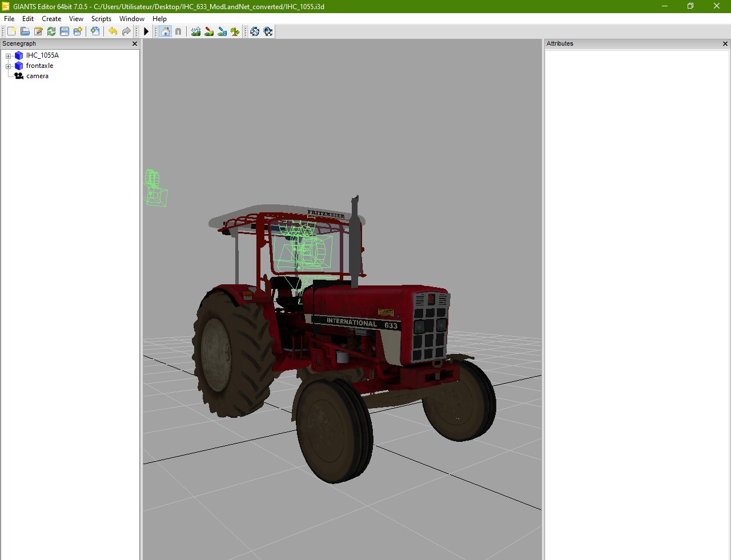
Task: Toggle the home navigation mode button
Action: pyautogui.click(x=166, y=31)
